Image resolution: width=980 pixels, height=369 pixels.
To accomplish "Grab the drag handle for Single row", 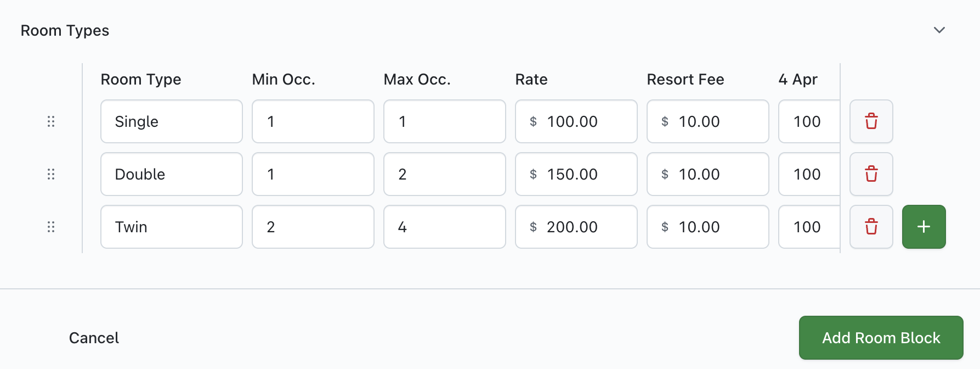I will (x=51, y=121).
